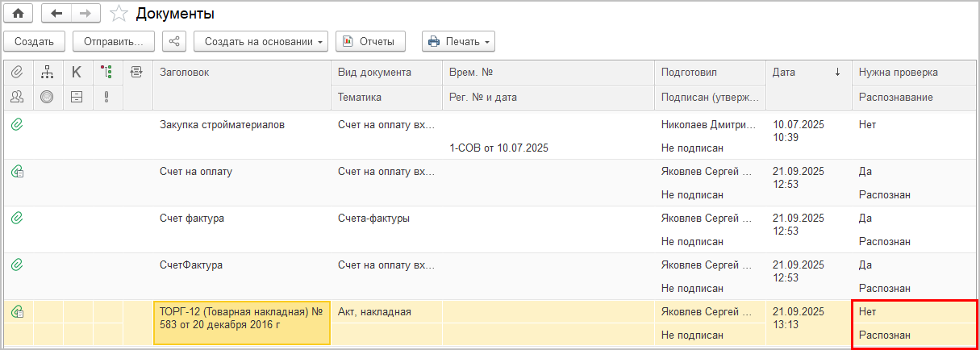Go forward with the right arrow
This screenshot has height=350, width=980.
(85, 14)
